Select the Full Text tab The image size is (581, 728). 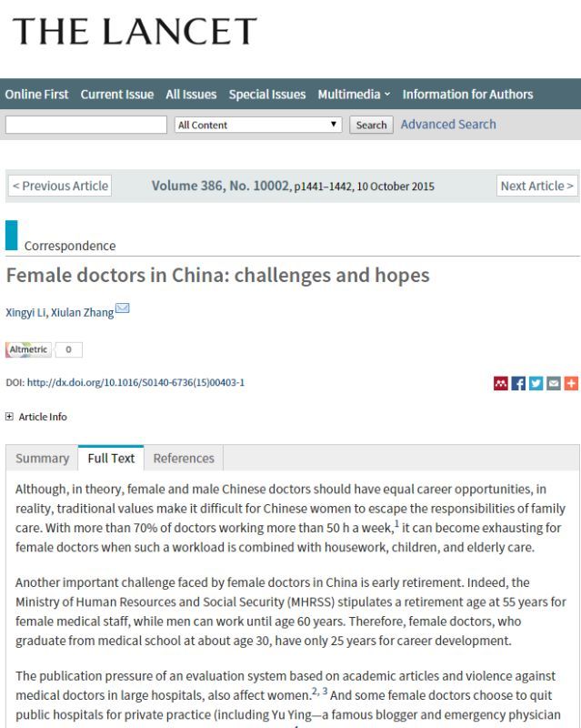[x=111, y=459]
